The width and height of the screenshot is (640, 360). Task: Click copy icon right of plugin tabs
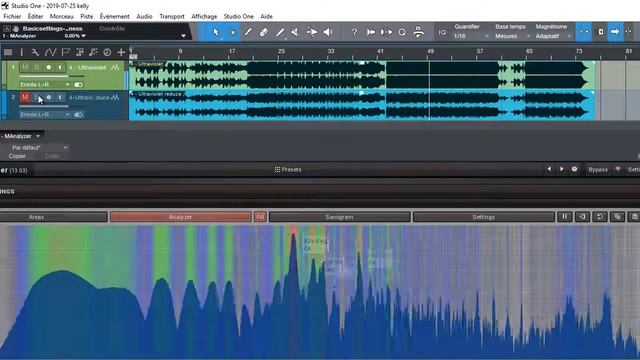[617, 217]
